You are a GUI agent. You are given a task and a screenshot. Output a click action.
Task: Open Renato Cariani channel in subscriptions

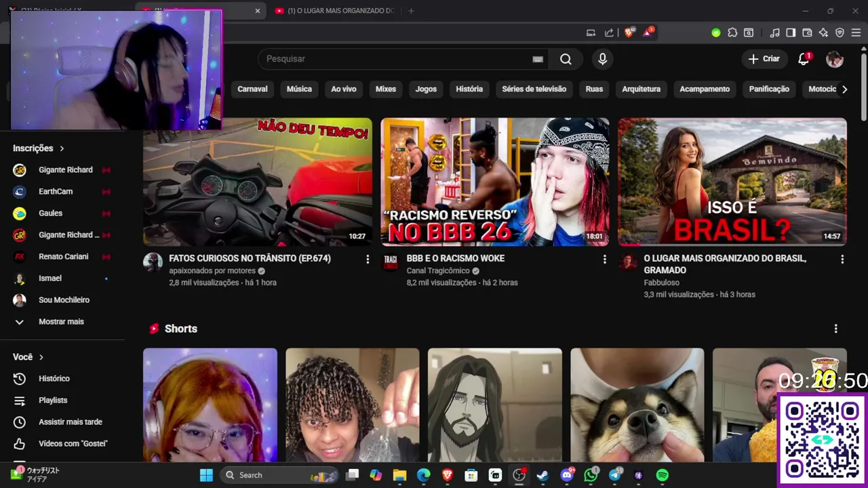62,256
